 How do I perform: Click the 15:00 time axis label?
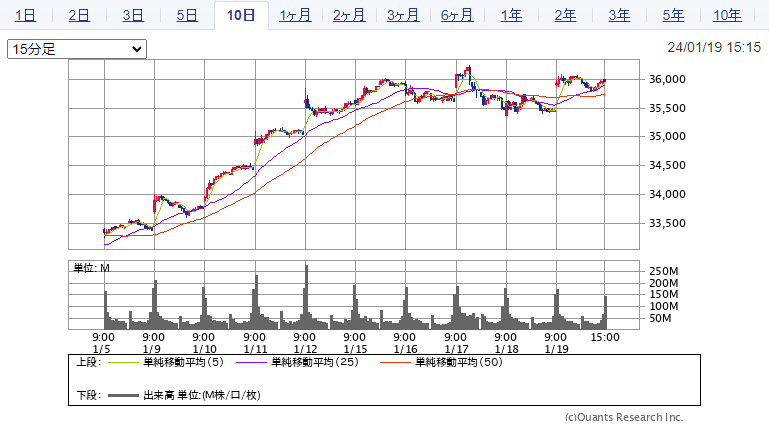coord(605,337)
